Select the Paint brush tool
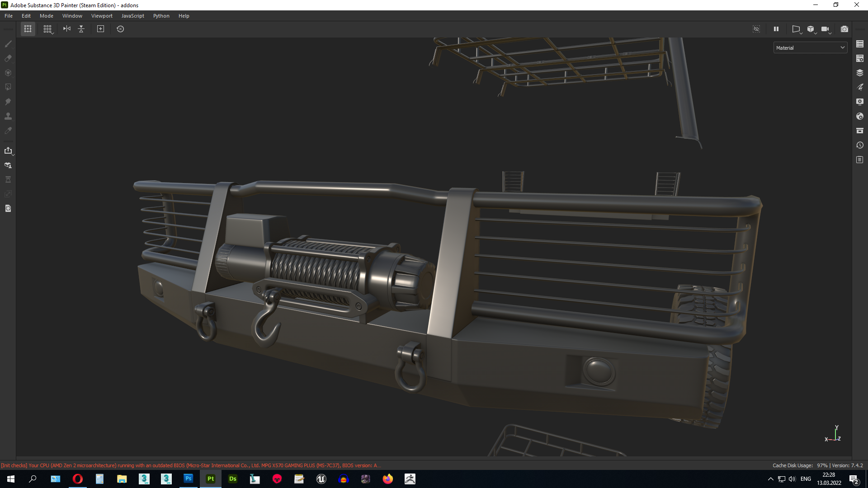868x488 pixels. tap(8, 44)
